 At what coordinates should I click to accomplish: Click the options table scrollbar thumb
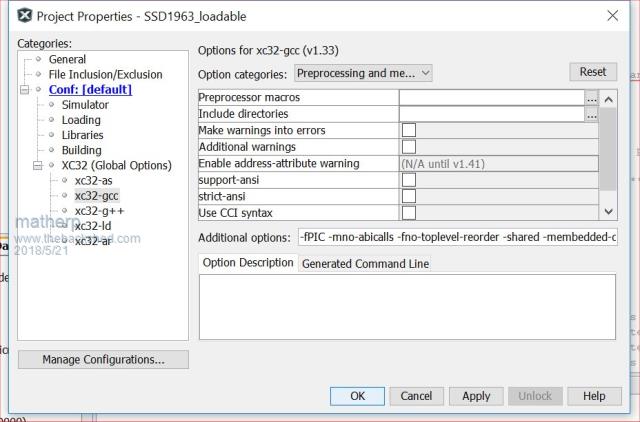click(x=608, y=149)
